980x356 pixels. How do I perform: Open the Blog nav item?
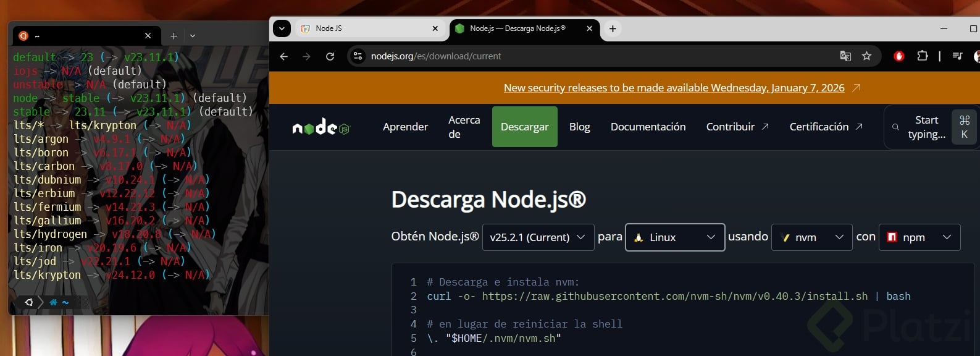pos(579,127)
